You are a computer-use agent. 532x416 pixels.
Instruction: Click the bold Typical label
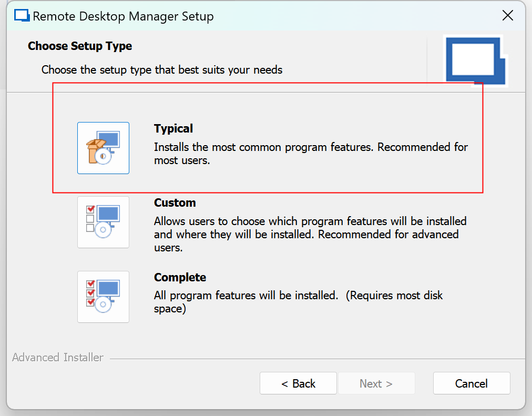(x=173, y=129)
